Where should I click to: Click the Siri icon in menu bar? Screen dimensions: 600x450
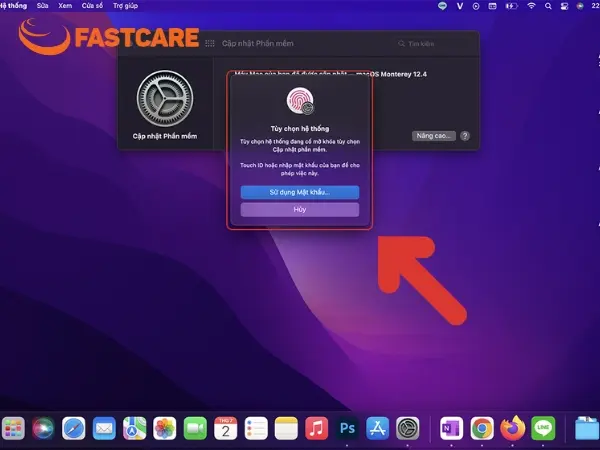[580, 6]
